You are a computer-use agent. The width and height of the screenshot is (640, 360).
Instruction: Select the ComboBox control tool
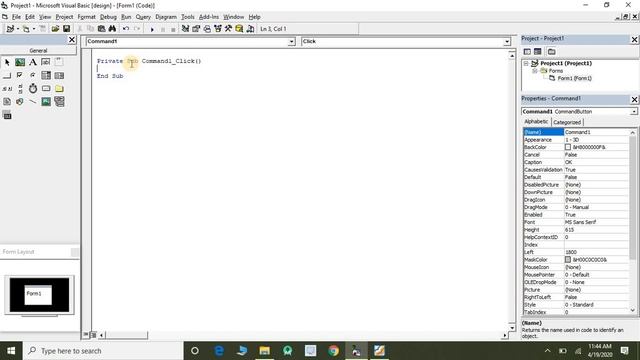tap(46, 76)
